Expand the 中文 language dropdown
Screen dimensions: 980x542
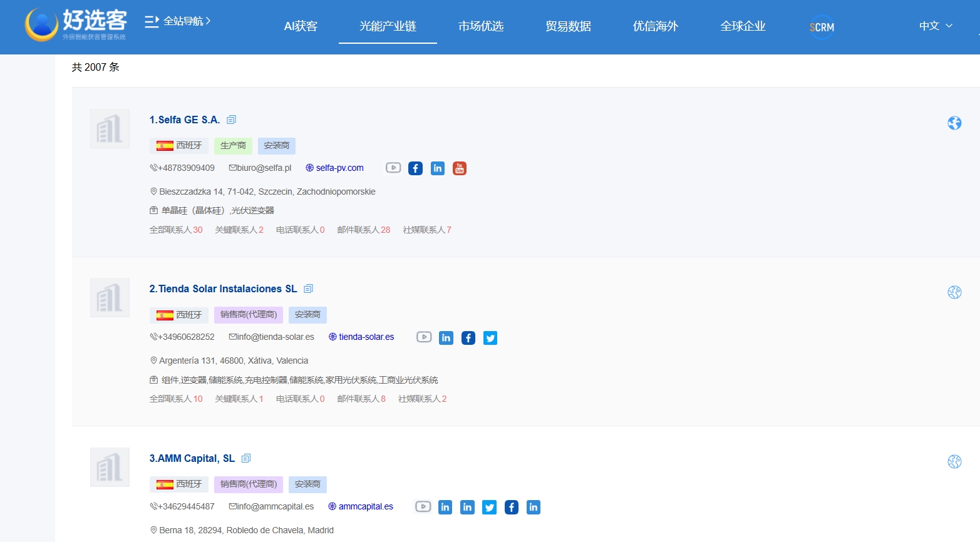(936, 26)
